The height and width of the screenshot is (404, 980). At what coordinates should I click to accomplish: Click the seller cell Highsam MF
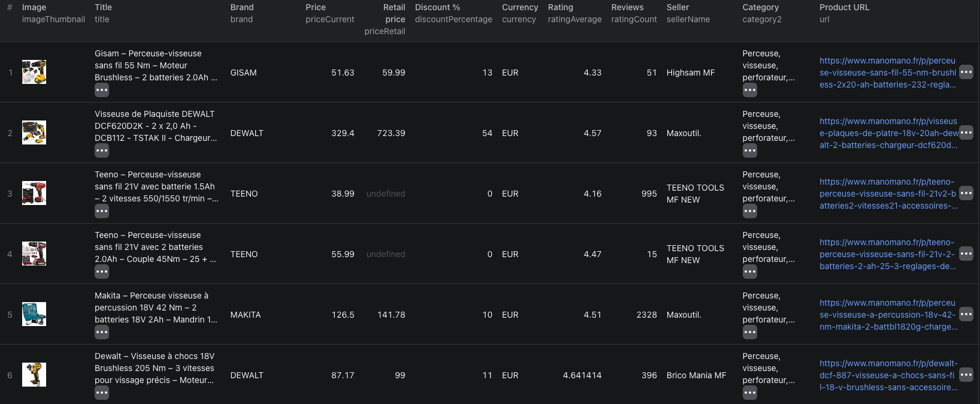[x=691, y=73]
